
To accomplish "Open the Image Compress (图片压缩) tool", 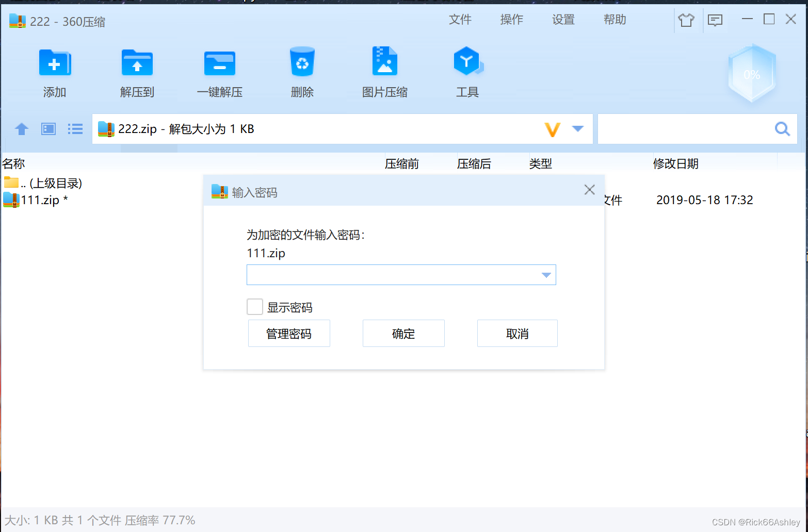I will [x=385, y=61].
